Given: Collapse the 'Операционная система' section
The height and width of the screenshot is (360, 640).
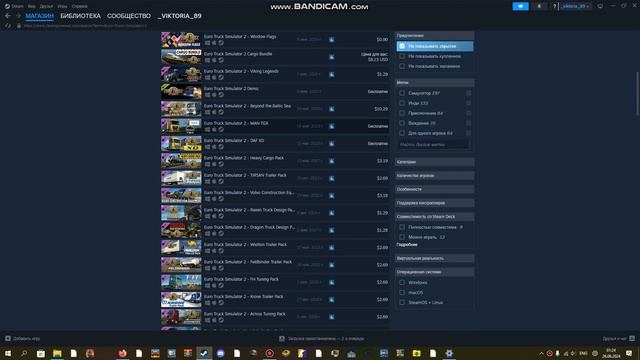Looking at the screenshot, I should pyautogui.click(x=434, y=272).
